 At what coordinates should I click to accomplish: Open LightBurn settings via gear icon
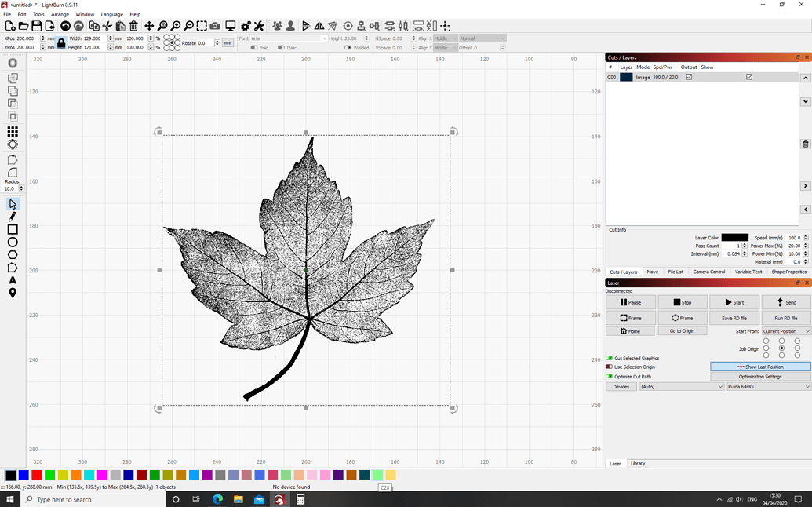[x=245, y=25]
